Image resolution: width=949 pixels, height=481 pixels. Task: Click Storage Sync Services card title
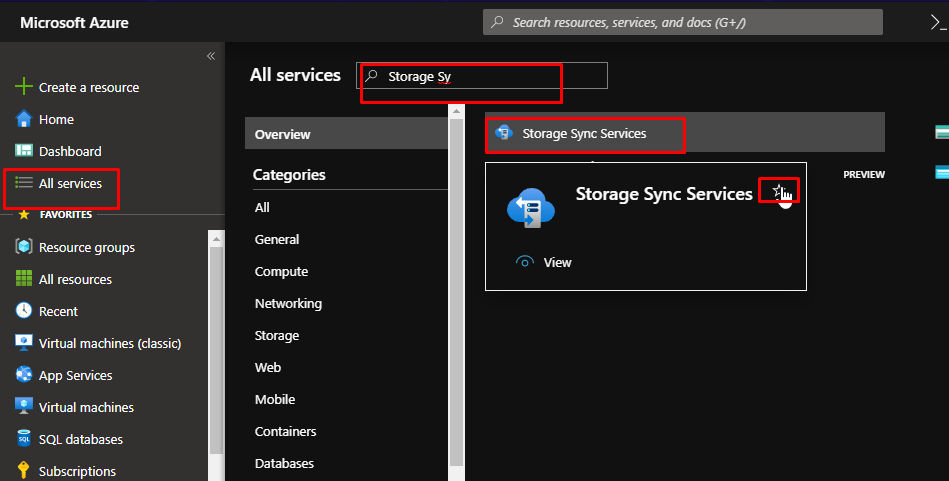663,194
